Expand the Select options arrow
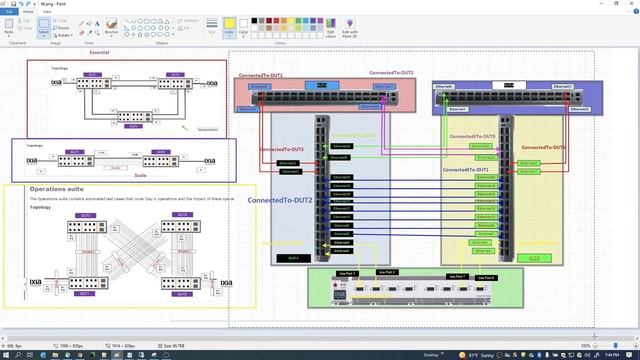This screenshot has height=360, width=640. pos(44,36)
